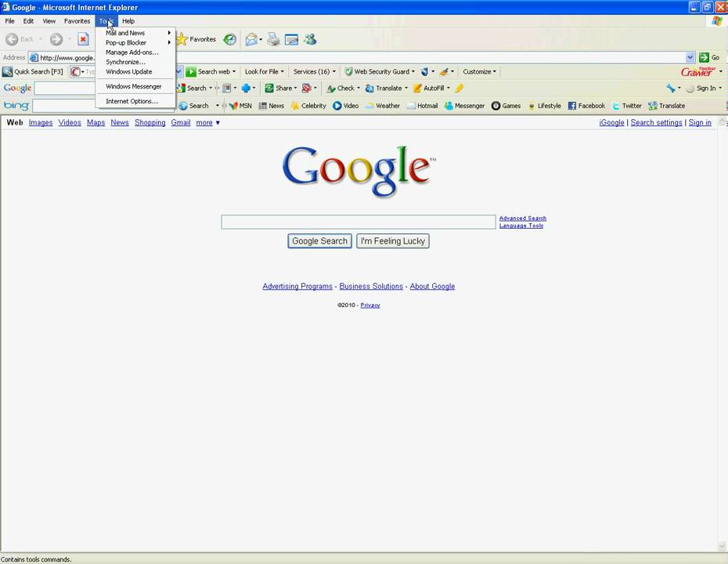Click the Google Search button
This screenshot has width=728, height=564.
click(x=319, y=241)
